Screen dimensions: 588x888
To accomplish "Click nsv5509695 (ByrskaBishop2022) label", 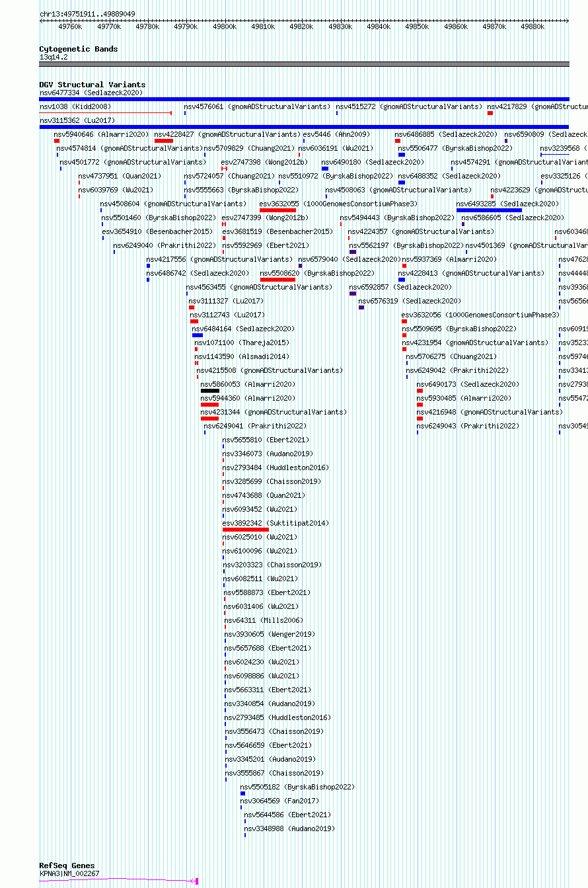I will [x=459, y=329].
